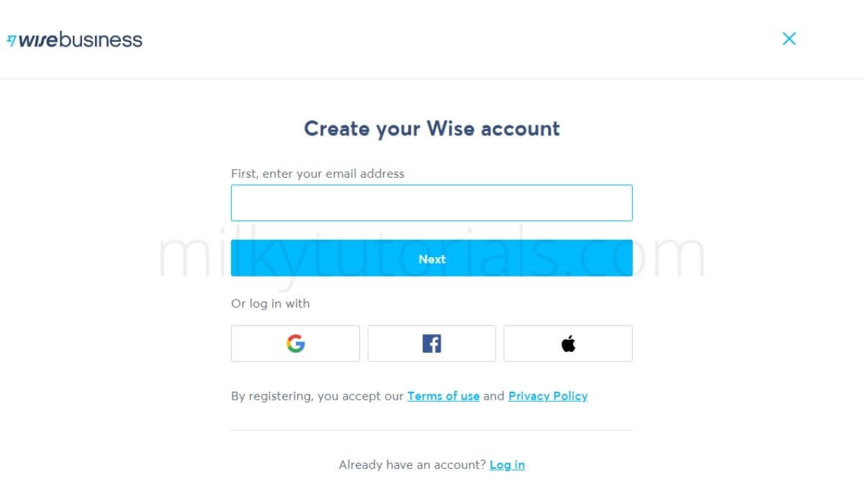Click the word "wise" in the header logo
This screenshot has width=864, height=504.
pos(38,40)
